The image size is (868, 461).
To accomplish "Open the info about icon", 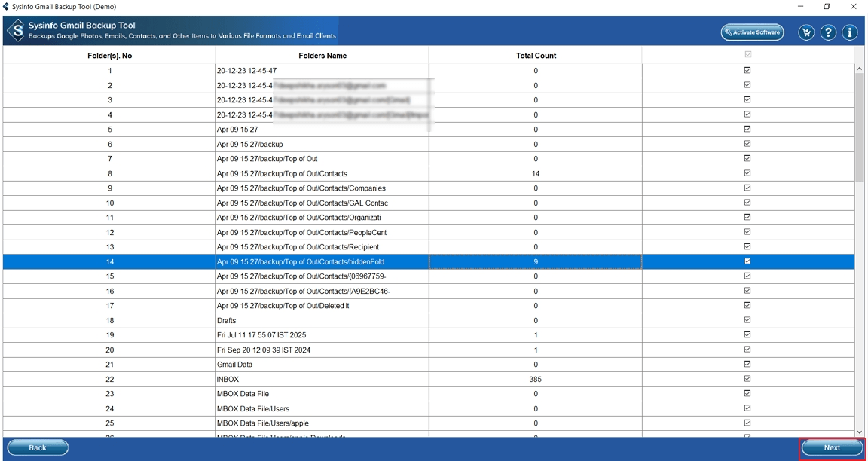I will (850, 32).
